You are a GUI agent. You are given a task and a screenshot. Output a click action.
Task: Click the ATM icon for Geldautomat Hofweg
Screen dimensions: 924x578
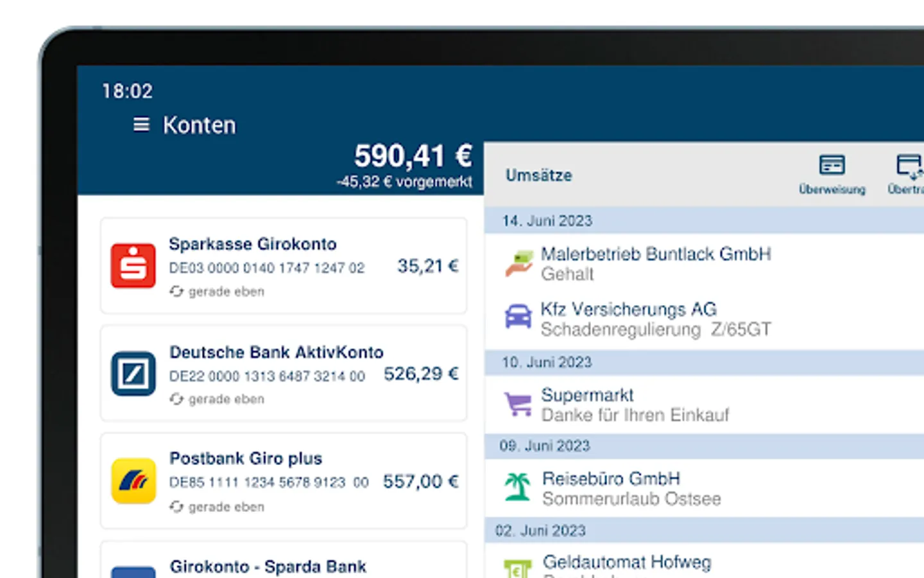518,568
